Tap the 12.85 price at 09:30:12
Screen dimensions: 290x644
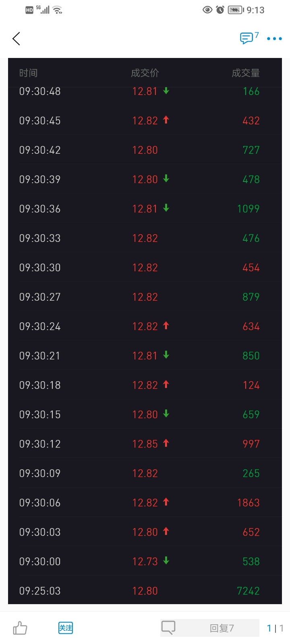tap(145, 444)
